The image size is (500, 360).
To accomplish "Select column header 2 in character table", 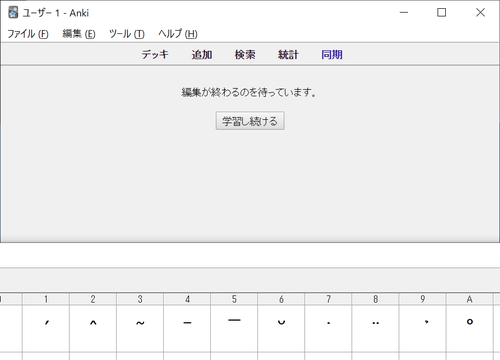I will [93, 299].
